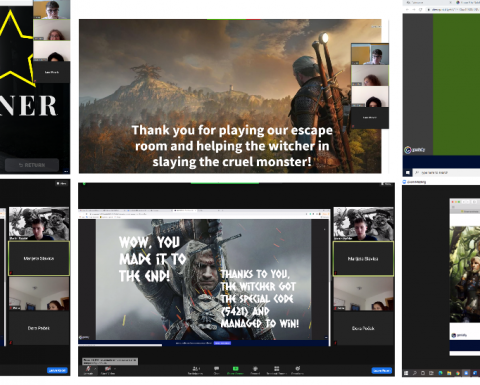Expand the video options arrow beside camera
The height and width of the screenshot is (385, 480).
[115, 369]
